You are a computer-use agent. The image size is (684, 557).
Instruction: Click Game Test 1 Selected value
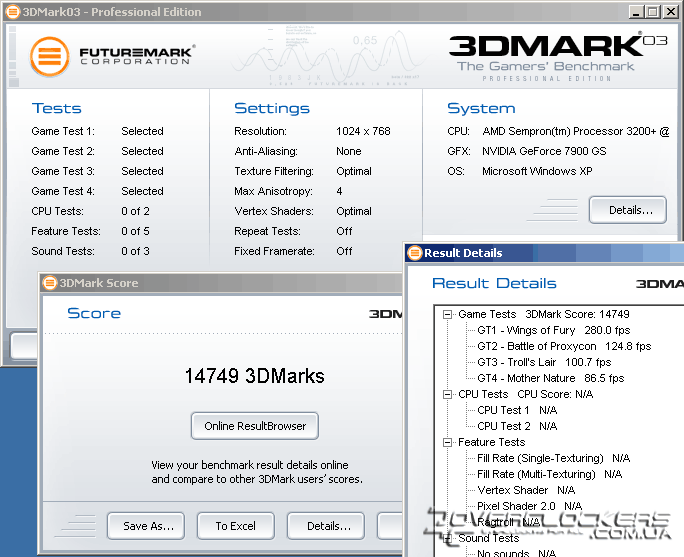pos(142,131)
